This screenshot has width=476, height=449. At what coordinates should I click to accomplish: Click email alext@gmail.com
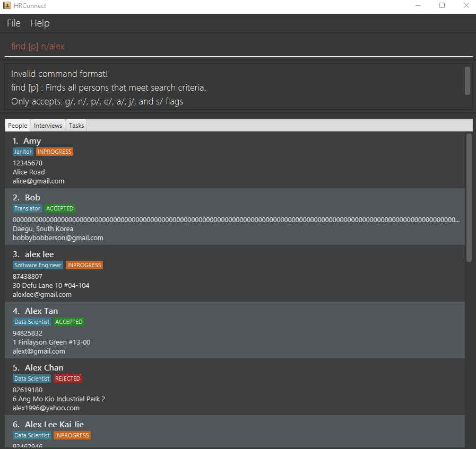pos(39,351)
